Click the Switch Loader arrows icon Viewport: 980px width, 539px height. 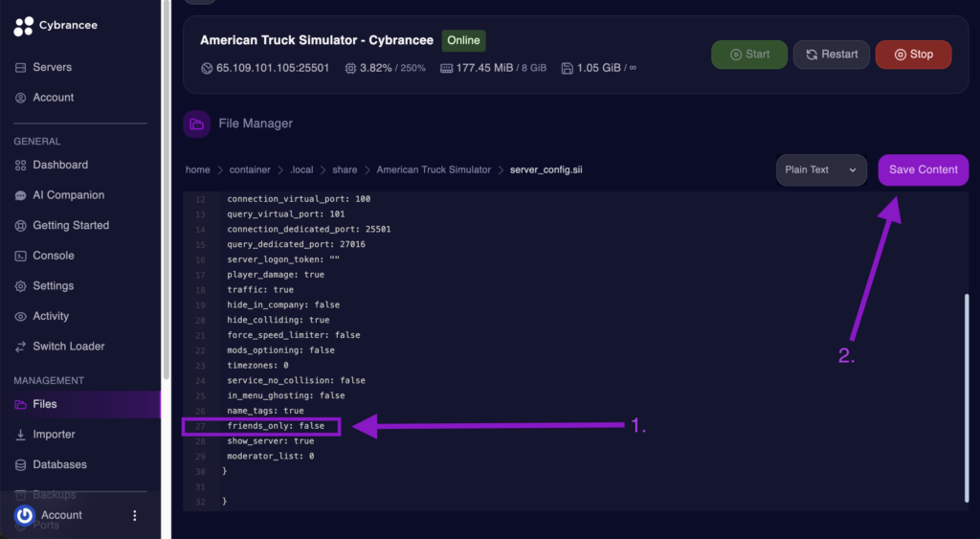point(21,347)
